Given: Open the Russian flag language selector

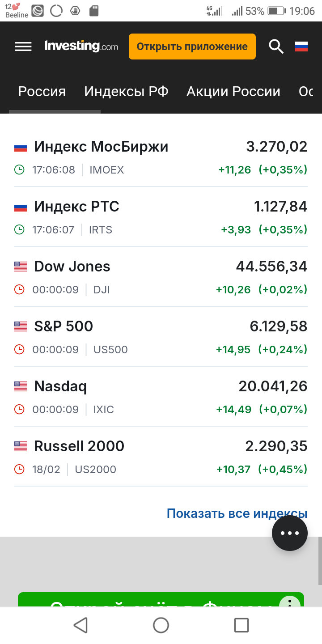Looking at the screenshot, I should click(301, 47).
